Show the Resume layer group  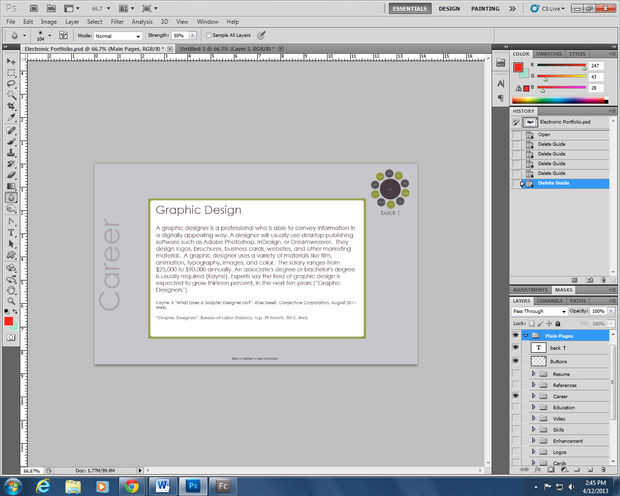click(516, 373)
